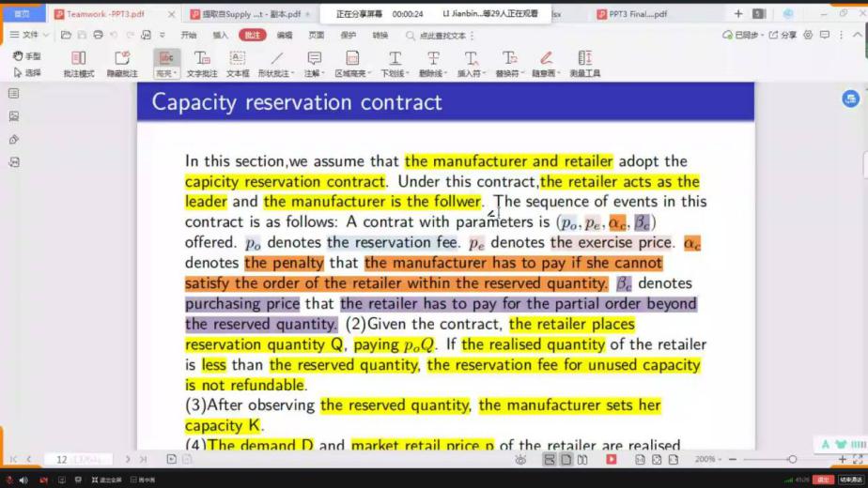Adjust the zoom slider in status bar

(792, 459)
